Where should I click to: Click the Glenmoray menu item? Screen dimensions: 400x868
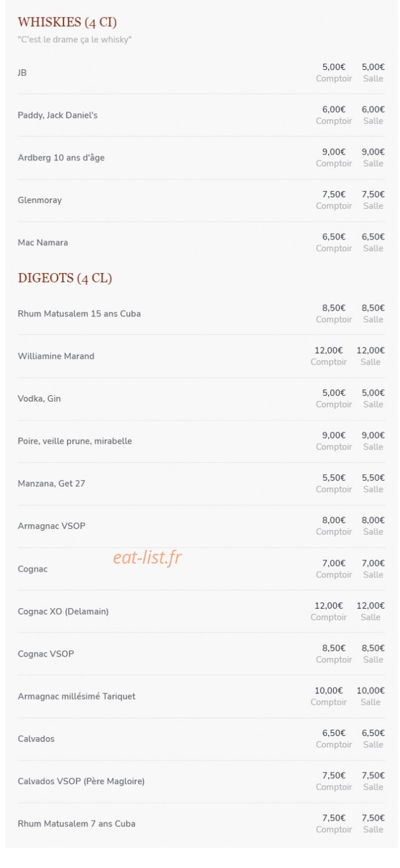pyautogui.click(x=40, y=200)
